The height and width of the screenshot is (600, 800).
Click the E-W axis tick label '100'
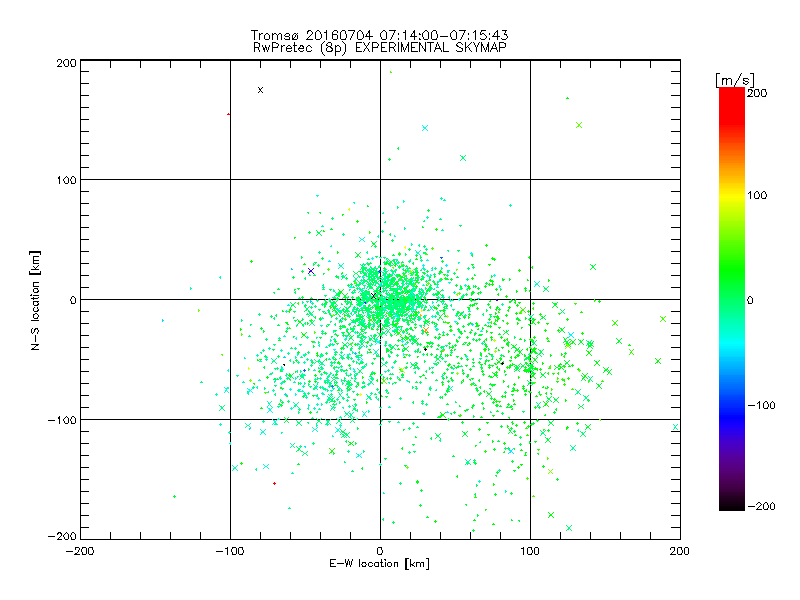coord(530,552)
